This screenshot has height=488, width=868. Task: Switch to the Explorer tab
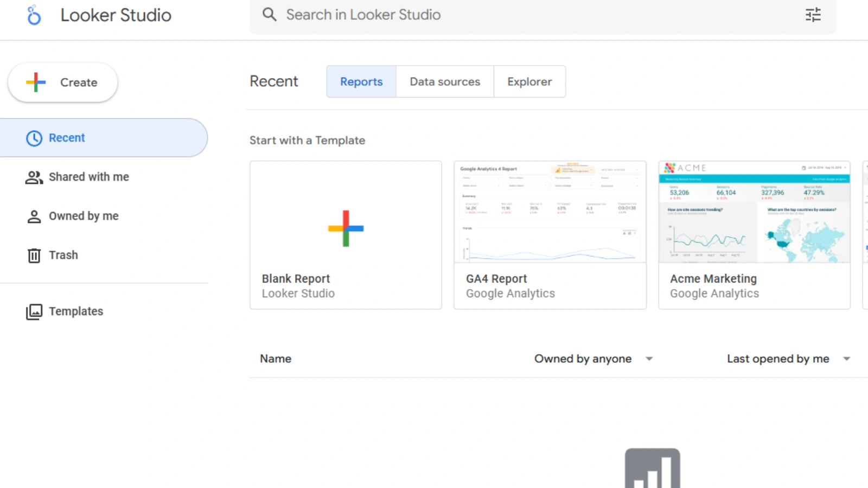529,82
